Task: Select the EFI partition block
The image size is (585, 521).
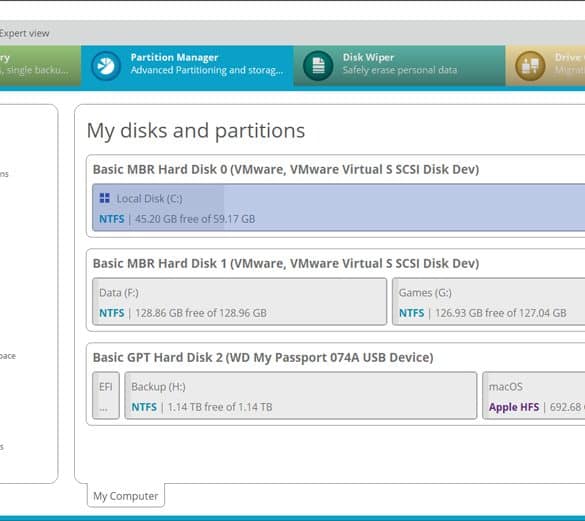Action: (x=106, y=396)
